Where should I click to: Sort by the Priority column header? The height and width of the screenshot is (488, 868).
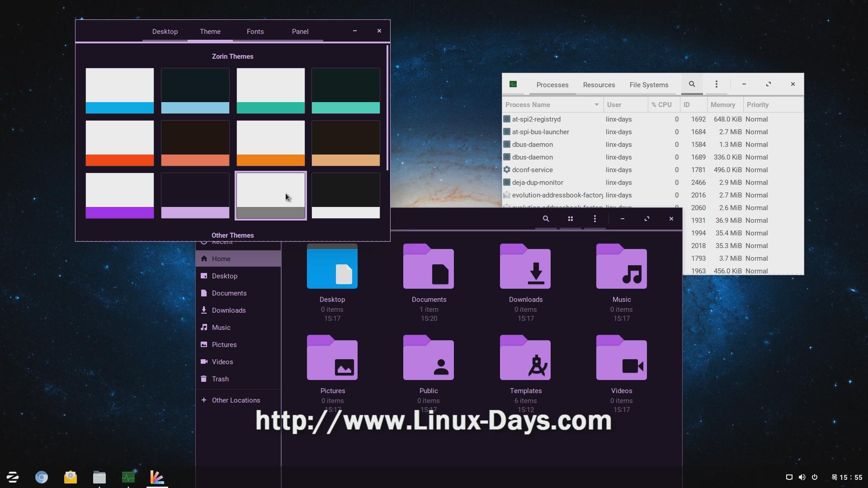coord(774,104)
